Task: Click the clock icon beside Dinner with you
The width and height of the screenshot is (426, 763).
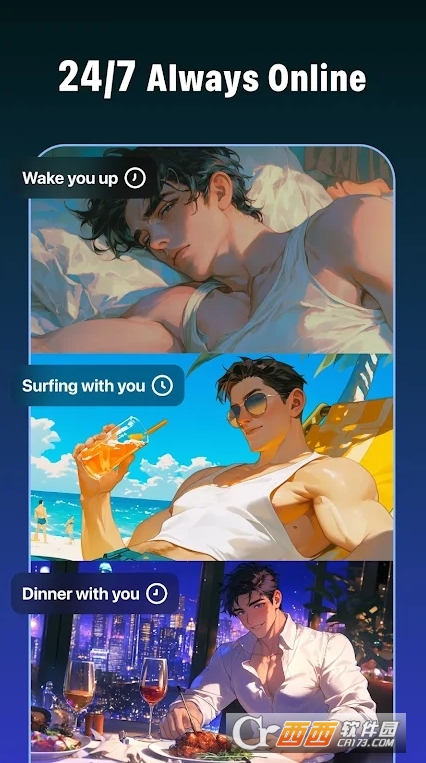Action: pos(157,594)
